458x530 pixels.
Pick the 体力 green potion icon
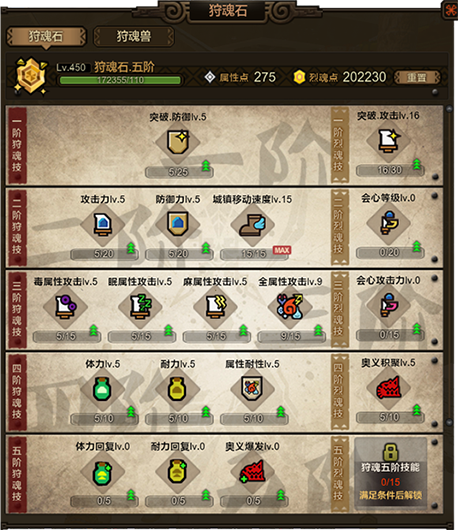coord(102,389)
